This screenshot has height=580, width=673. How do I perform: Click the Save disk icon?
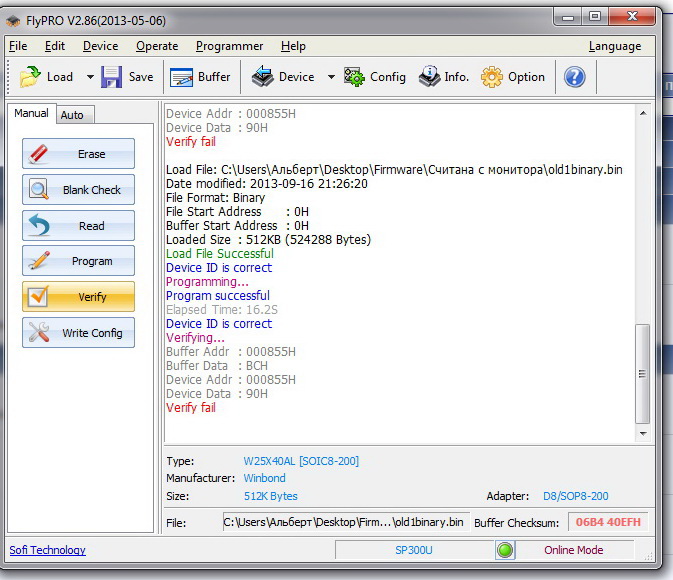tap(112, 77)
